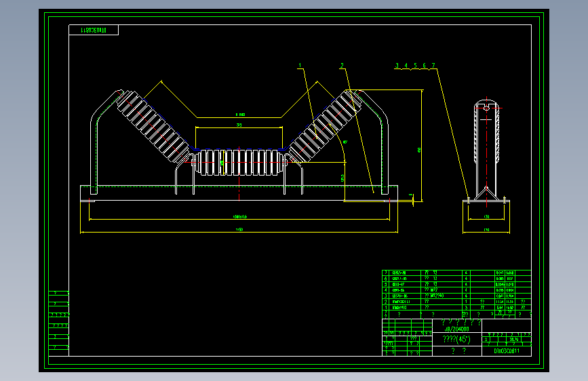Select the 130 dimension in side view
Image resolution: width=588 pixels, height=381 pixels.
[x=486, y=217]
